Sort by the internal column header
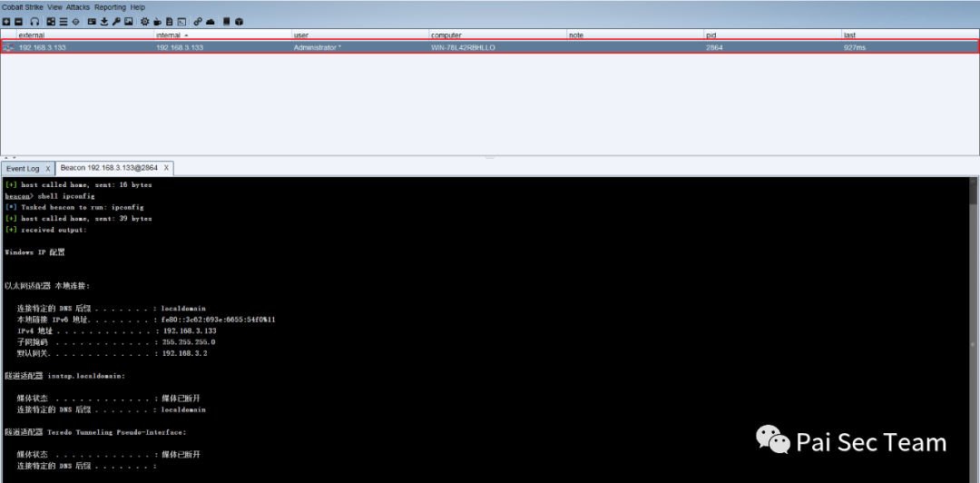The height and width of the screenshot is (483, 980). (x=222, y=35)
